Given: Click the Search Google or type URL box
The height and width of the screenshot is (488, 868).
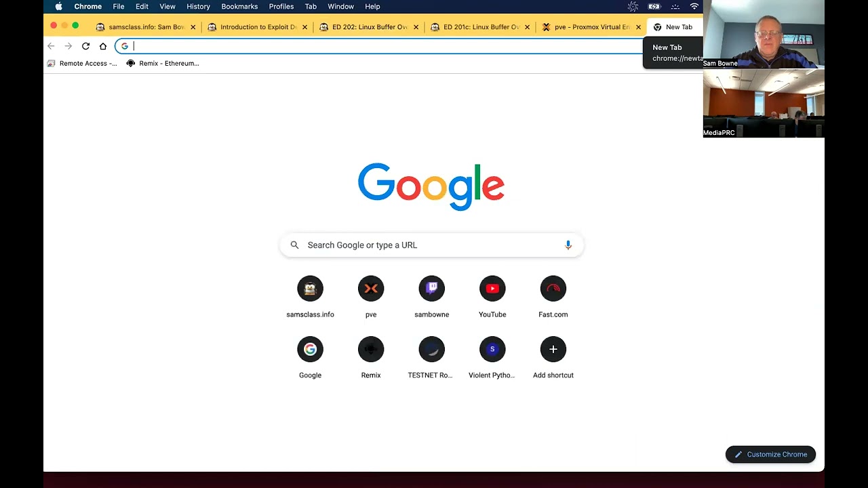Looking at the screenshot, I should [431, 245].
